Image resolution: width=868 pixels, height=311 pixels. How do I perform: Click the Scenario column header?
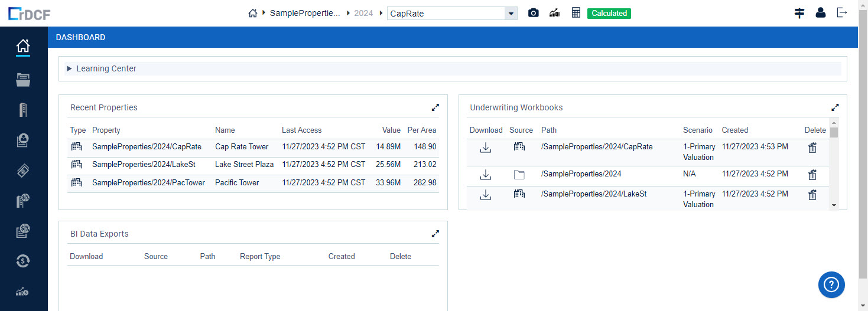click(698, 130)
